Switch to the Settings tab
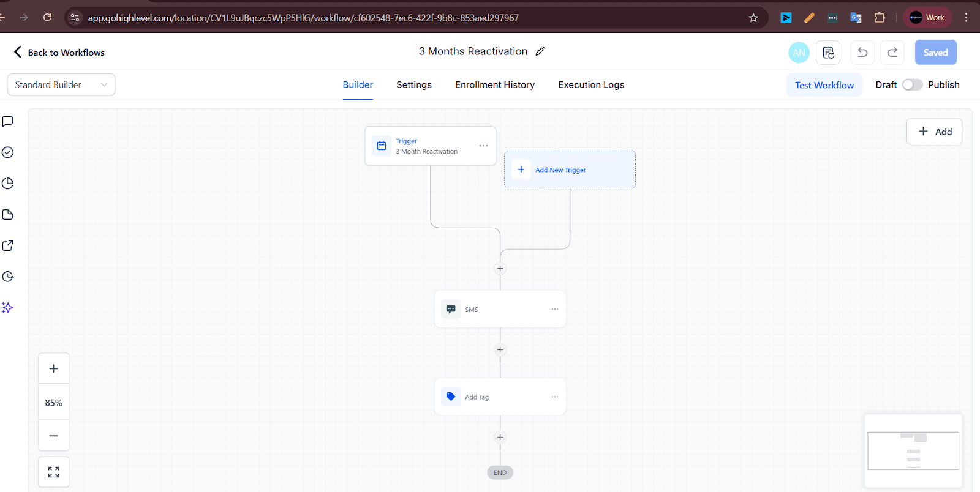 pos(414,84)
